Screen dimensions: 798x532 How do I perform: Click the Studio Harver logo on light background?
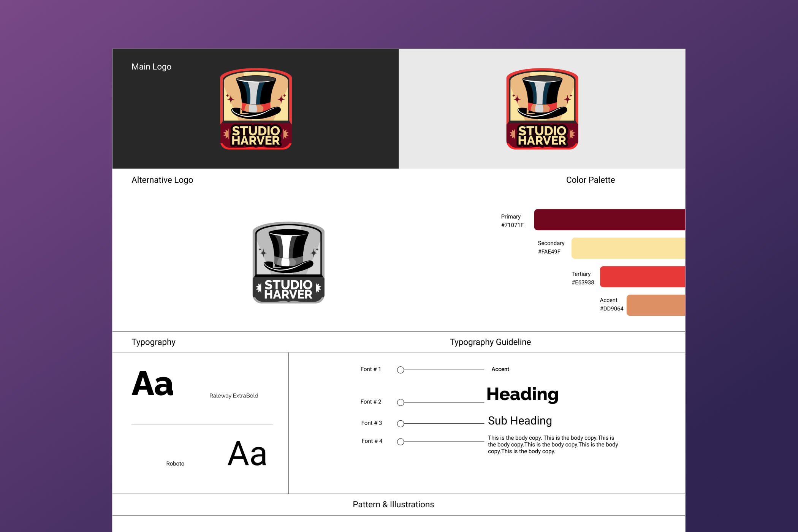(542, 109)
